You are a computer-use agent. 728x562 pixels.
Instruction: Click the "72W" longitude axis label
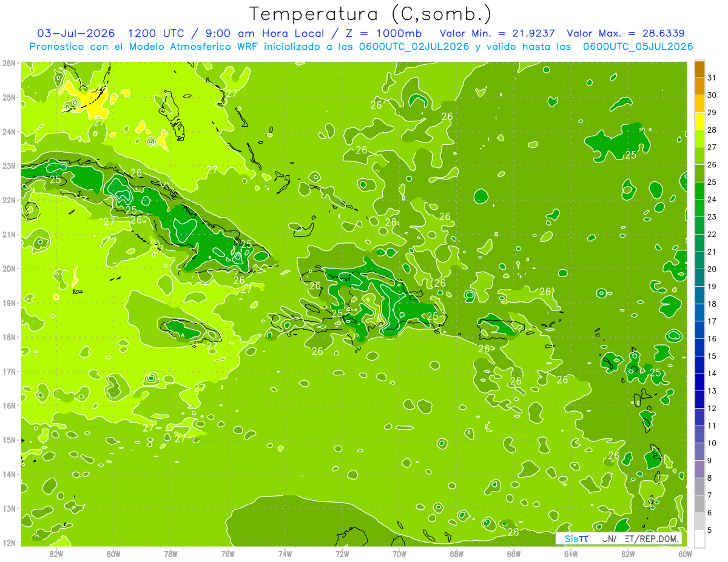[342, 554]
